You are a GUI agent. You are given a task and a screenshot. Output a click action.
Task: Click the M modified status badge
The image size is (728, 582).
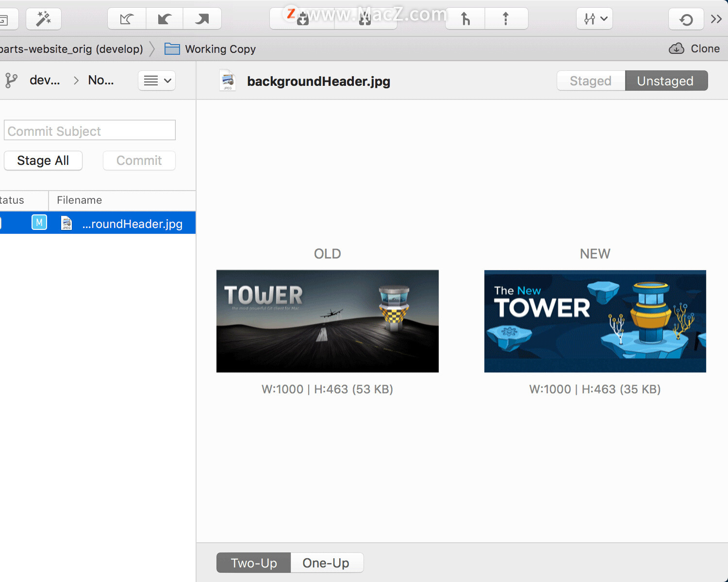(39, 223)
